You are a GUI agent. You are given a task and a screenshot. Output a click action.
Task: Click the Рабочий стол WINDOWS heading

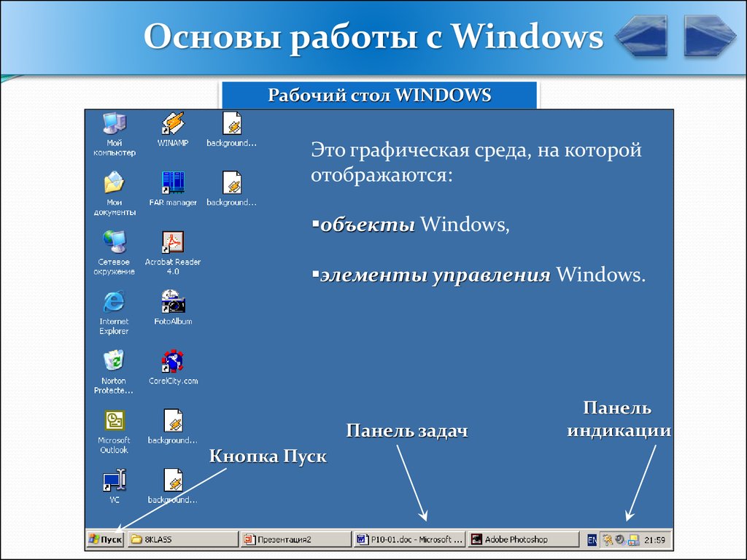tap(379, 95)
